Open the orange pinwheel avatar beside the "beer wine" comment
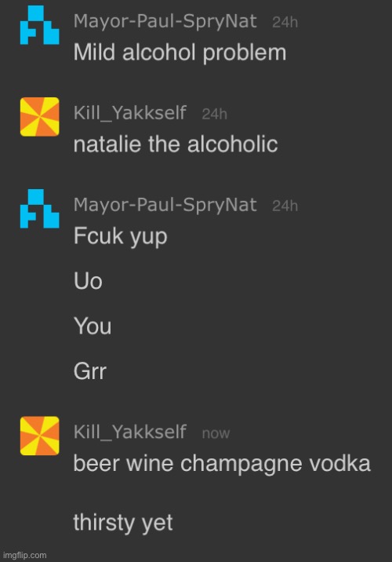Viewport: 392px width, 562px height. tap(40, 436)
